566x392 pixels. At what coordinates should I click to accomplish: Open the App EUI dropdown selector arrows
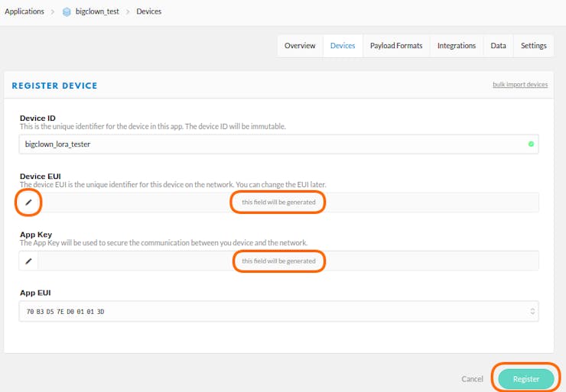pyautogui.click(x=532, y=311)
